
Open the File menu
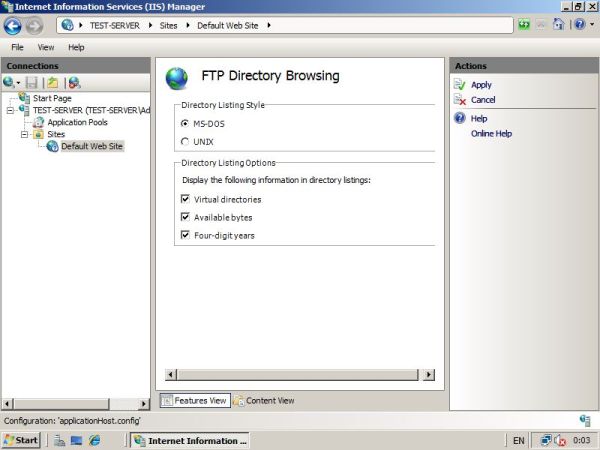click(17, 47)
